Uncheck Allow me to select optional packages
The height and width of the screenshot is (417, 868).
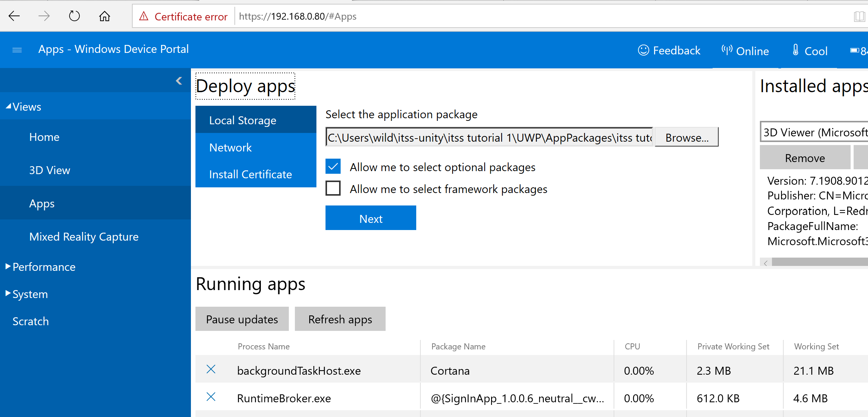pyautogui.click(x=333, y=167)
